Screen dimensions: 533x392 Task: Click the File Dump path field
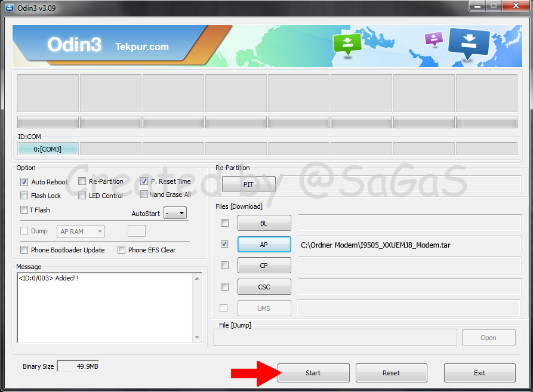click(335, 338)
